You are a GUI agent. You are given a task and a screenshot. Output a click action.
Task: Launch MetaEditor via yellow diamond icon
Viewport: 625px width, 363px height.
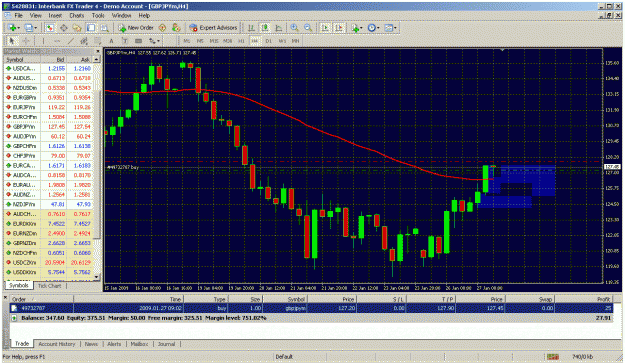(162, 28)
